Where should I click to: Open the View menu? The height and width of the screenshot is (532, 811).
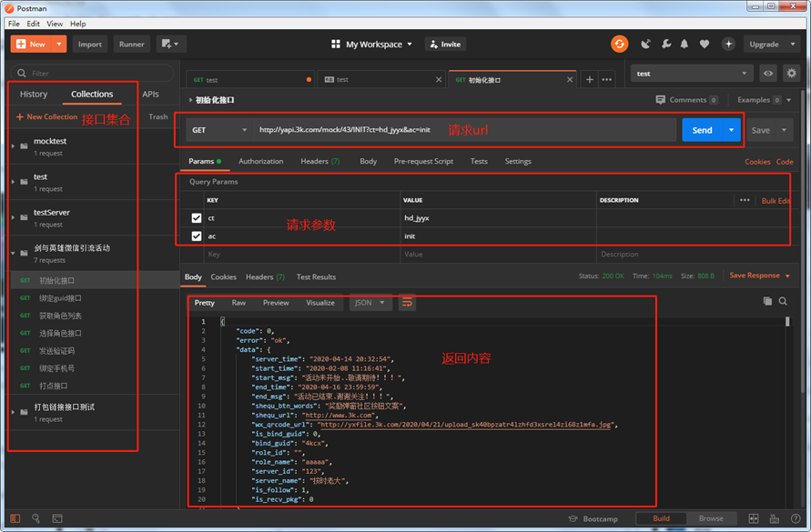pyautogui.click(x=55, y=24)
